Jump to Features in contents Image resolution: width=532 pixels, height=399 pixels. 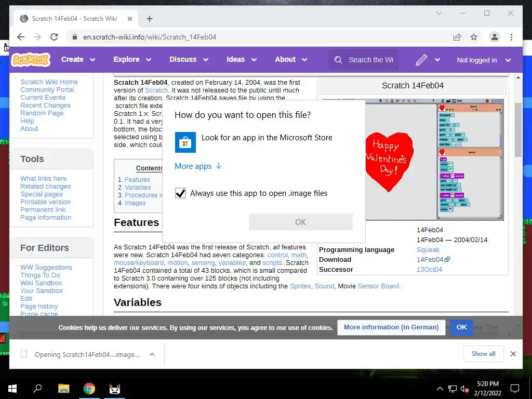[137, 179]
